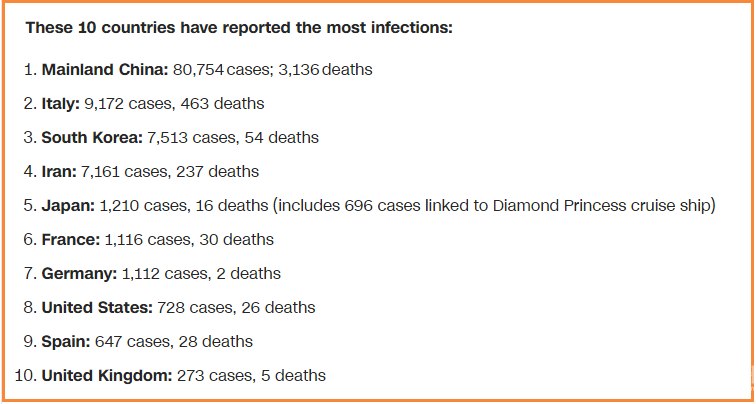Click the Germany country name

tap(80, 274)
